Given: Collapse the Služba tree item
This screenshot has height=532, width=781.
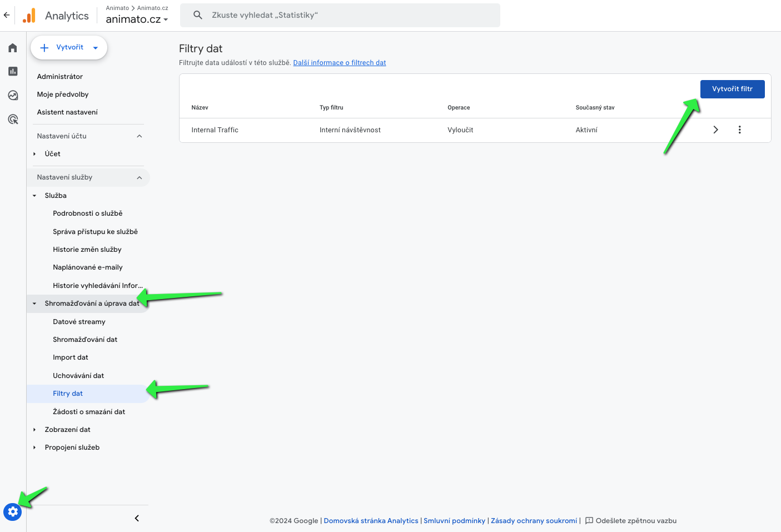Looking at the screenshot, I should [x=34, y=196].
